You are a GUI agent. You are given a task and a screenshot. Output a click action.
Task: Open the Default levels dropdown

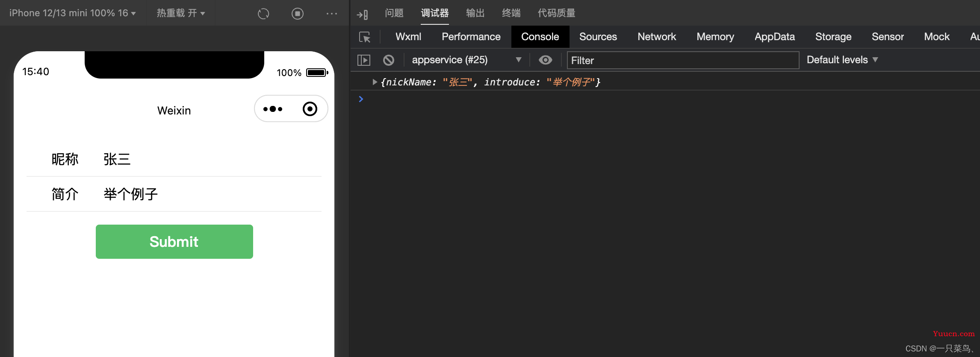click(x=842, y=60)
